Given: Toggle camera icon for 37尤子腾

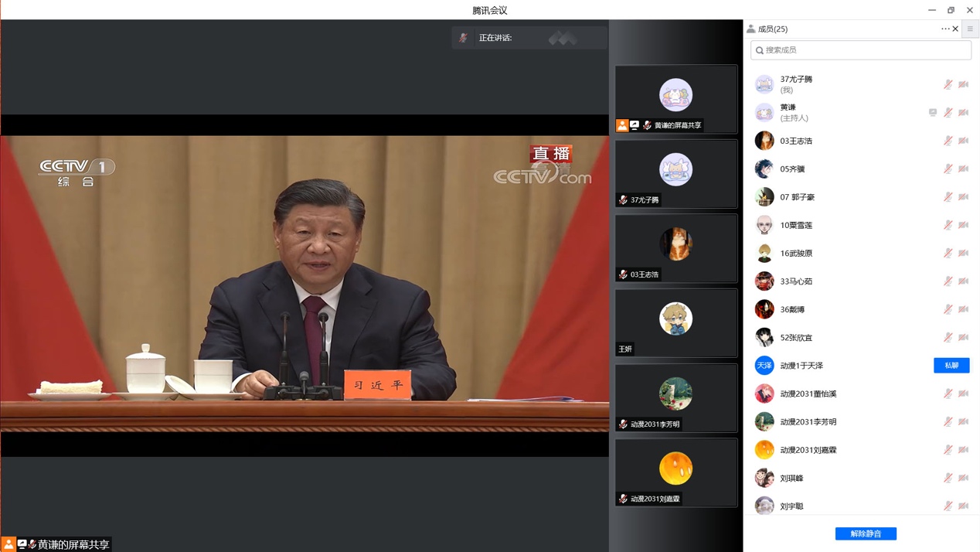Looking at the screenshot, I should click(x=963, y=84).
